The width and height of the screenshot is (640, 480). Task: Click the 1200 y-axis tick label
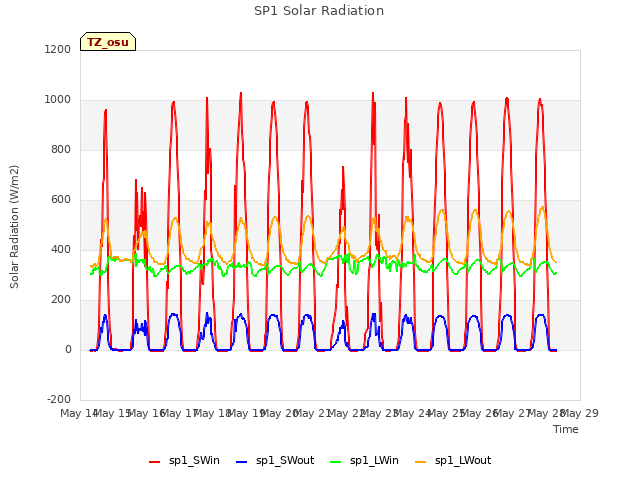(x=58, y=49)
